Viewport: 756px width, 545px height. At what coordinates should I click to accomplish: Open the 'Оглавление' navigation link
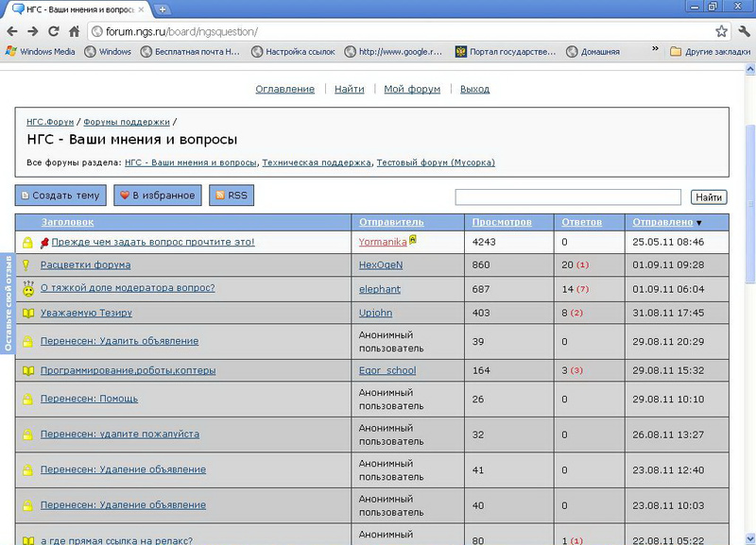[284, 89]
